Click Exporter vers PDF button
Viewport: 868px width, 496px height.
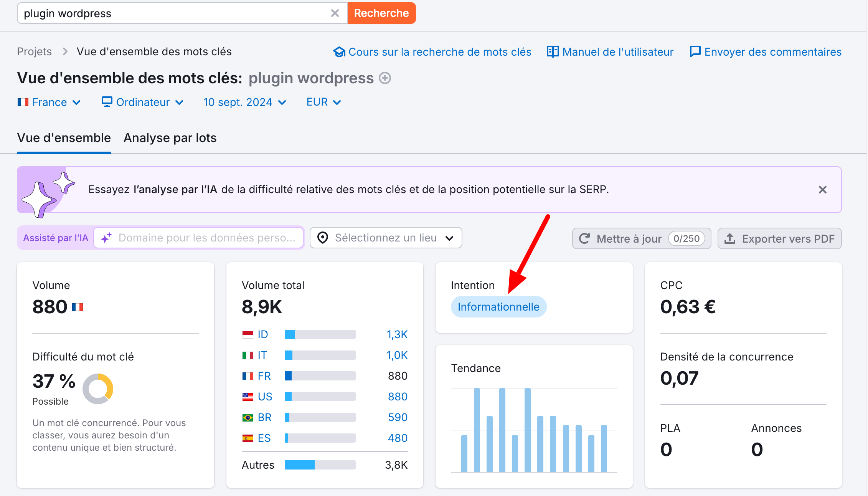[779, 239]
